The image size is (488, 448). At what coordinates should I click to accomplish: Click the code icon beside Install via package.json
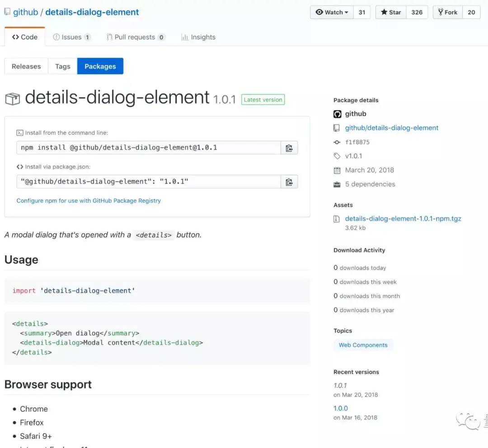[x=20, y=167]
